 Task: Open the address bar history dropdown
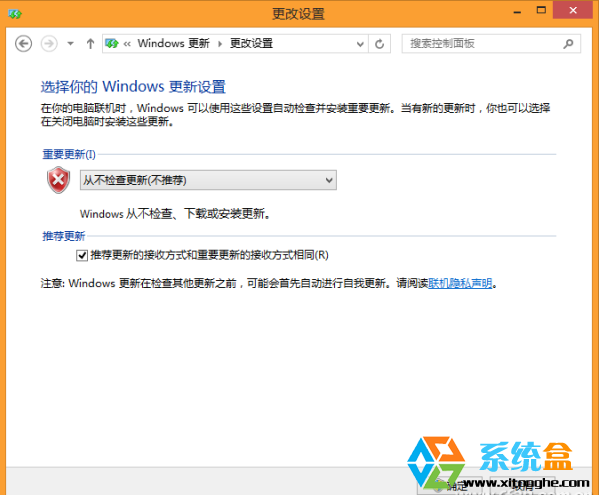[x=360, y=44]
